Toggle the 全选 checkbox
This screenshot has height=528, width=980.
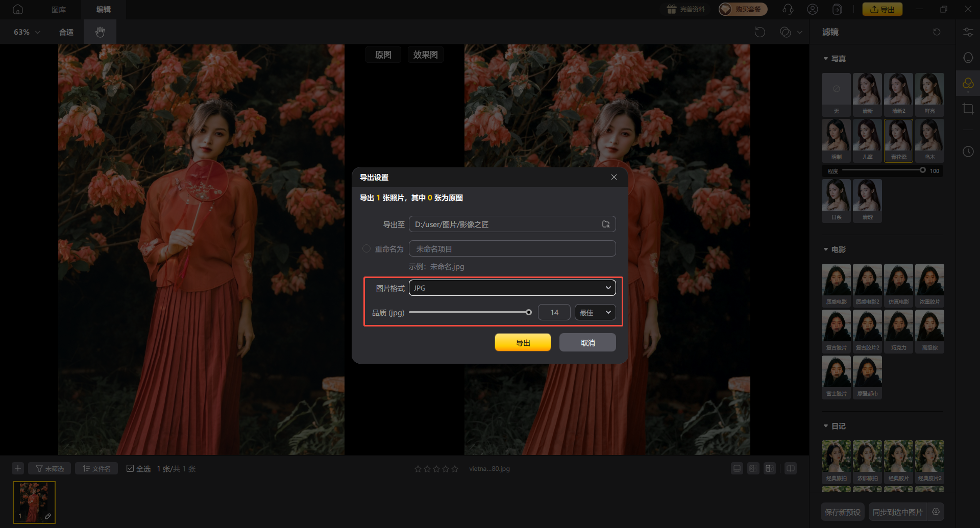click(x=130, y=468)
